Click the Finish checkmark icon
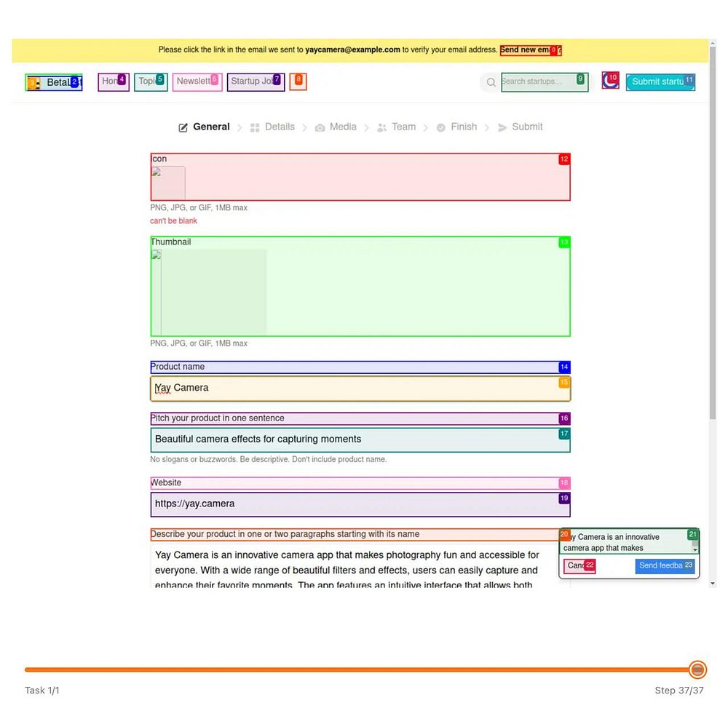Screen dimensions: 728x724 point(440,127)
